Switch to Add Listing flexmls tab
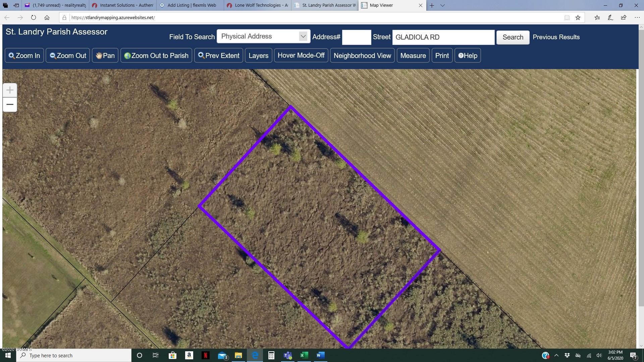The height and width of the screenshot is (362, 644). point(190,5)
